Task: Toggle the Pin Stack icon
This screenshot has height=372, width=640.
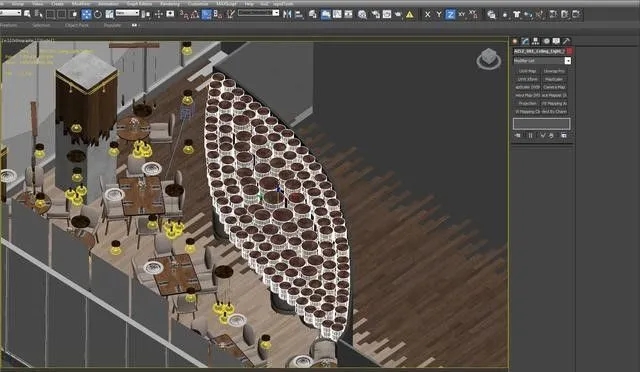Action: pos(518,136)
